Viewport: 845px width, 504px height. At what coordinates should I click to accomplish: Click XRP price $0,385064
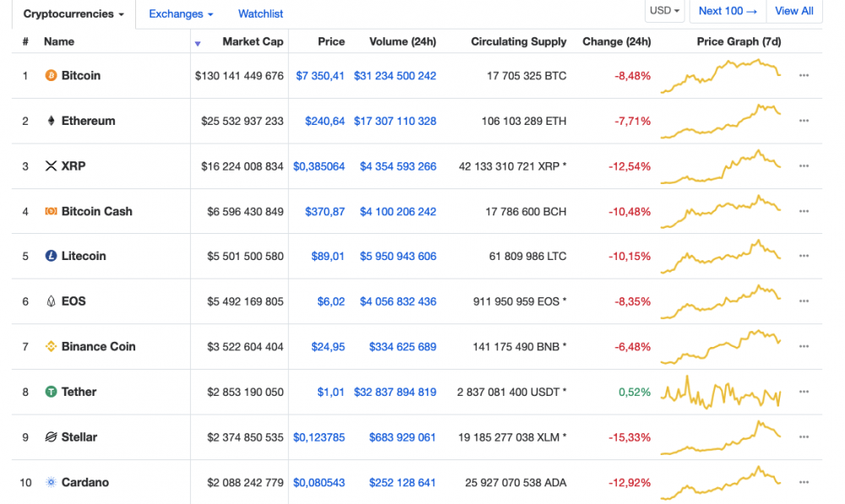(x=319, y=166)
